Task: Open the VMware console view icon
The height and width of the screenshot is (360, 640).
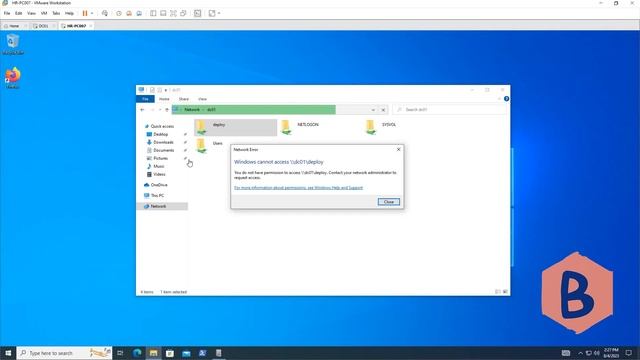Action: 198,13
